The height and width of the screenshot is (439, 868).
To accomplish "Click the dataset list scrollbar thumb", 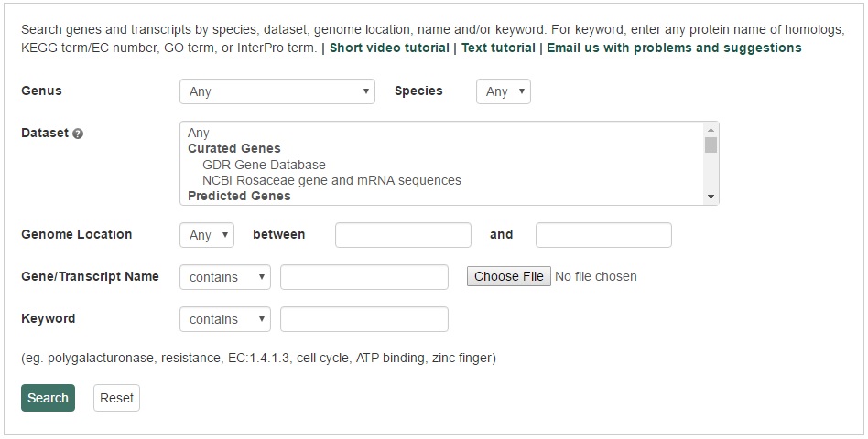I will click(x=711, y=145).
